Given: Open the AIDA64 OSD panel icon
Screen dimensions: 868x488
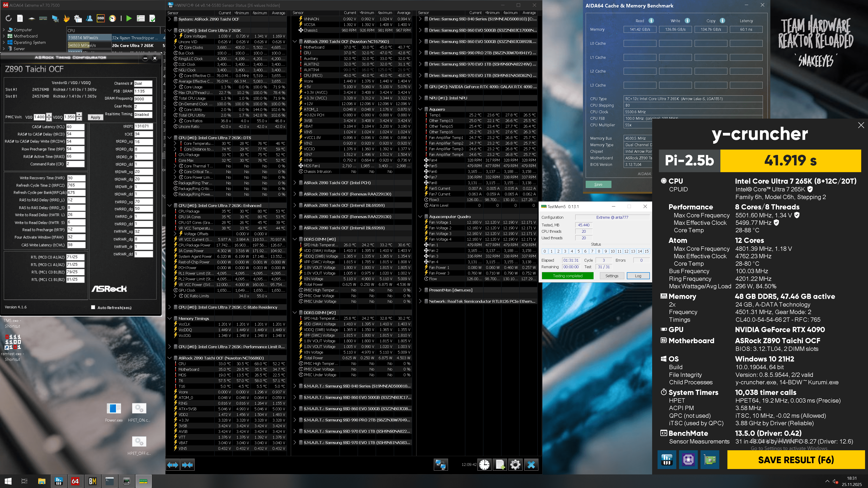Looking at the screenshot, I should [x=101, y=18].
